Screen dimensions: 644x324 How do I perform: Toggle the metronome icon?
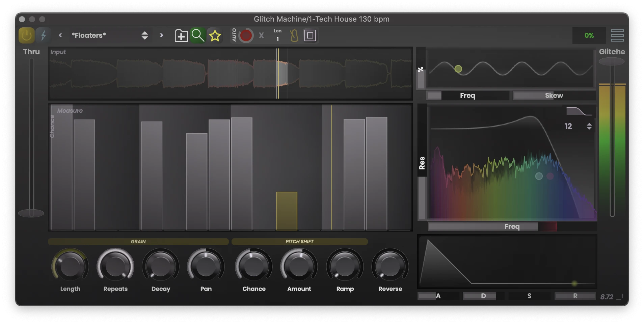294,35
